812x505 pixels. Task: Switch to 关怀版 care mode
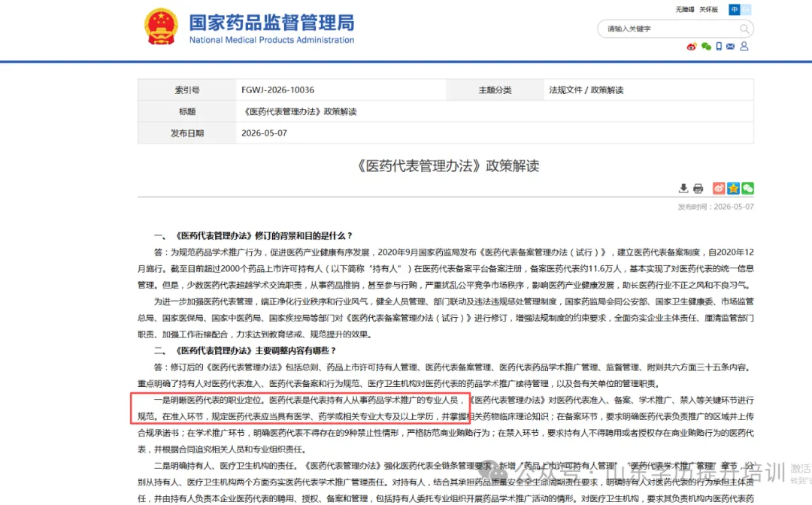[708, 9]
